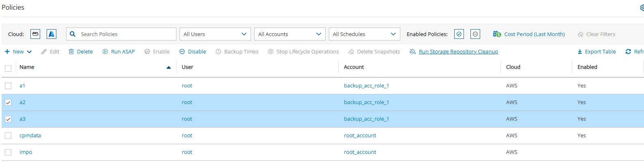
Task: Check the impo policy checkbox
Action: coord(8,152)
